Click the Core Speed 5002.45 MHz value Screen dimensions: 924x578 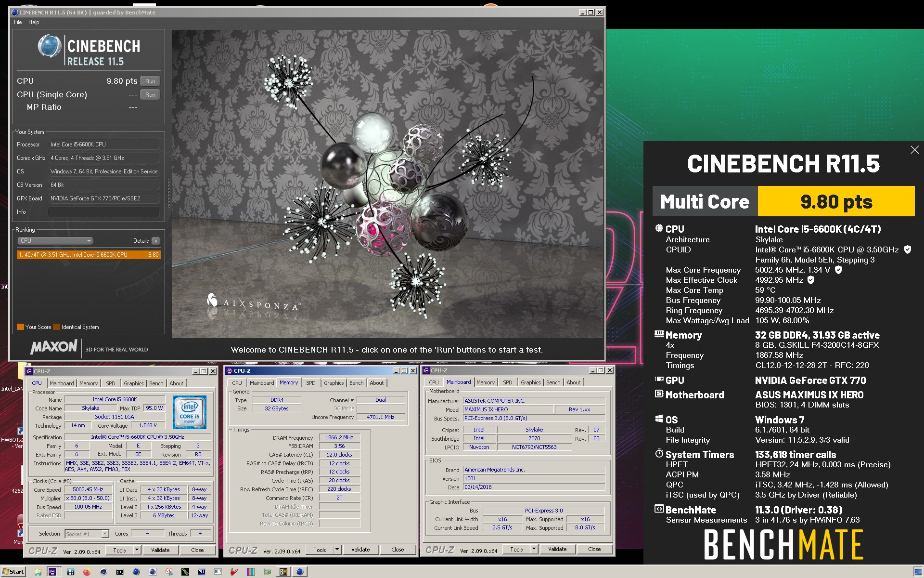pos(88,489)
